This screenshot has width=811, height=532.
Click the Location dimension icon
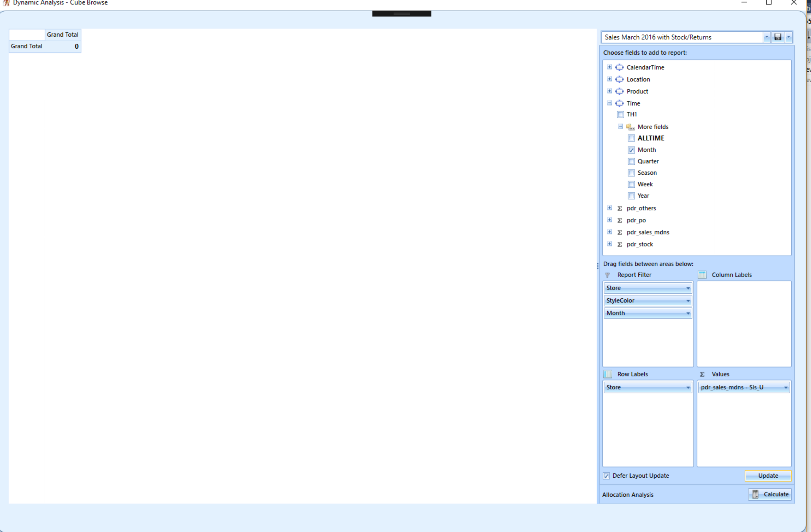point(619,79)
